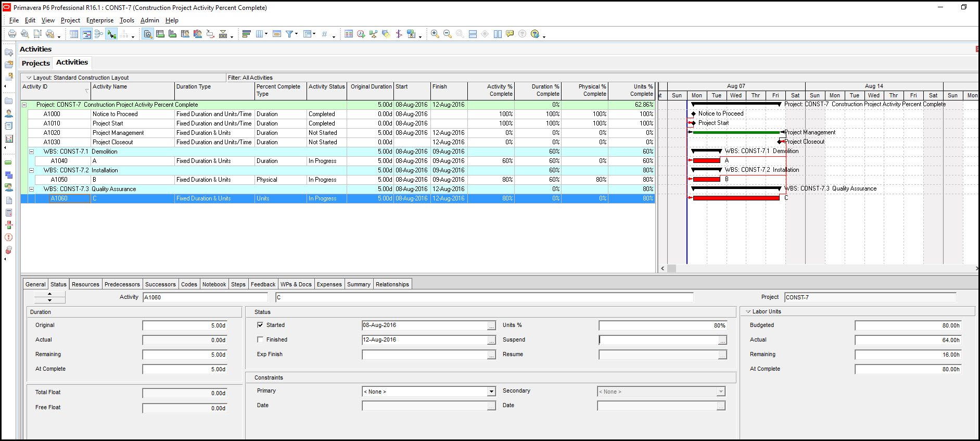The width and height of the screenshot is (980, 441).
Task: Click the hash symbol toolbar icon
Action: pyautogui.click(x=324, y=34)
